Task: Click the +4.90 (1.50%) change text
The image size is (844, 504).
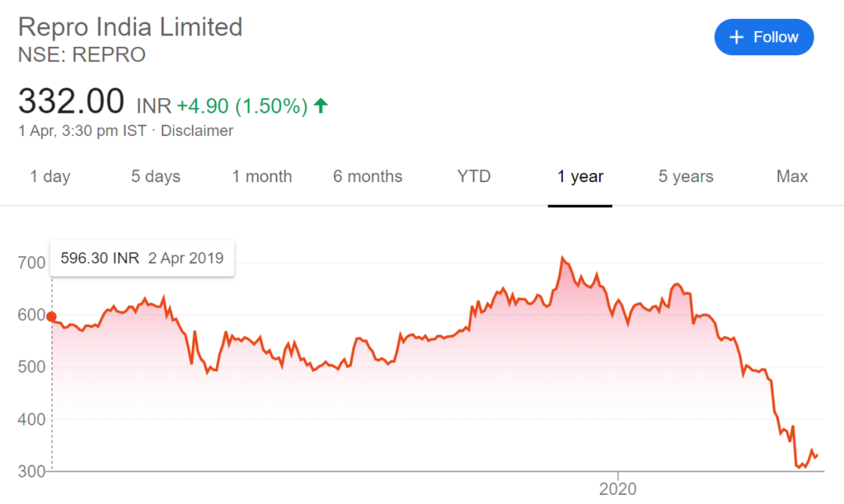Action: pos(242,105)
